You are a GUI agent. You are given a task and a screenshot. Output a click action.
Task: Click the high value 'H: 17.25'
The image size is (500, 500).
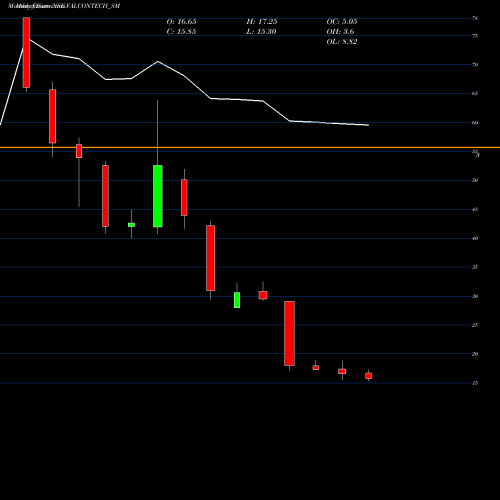coord(262,22)
